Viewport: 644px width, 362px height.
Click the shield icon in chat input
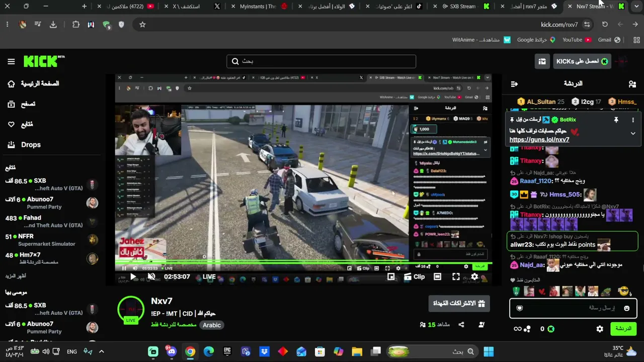520,308
